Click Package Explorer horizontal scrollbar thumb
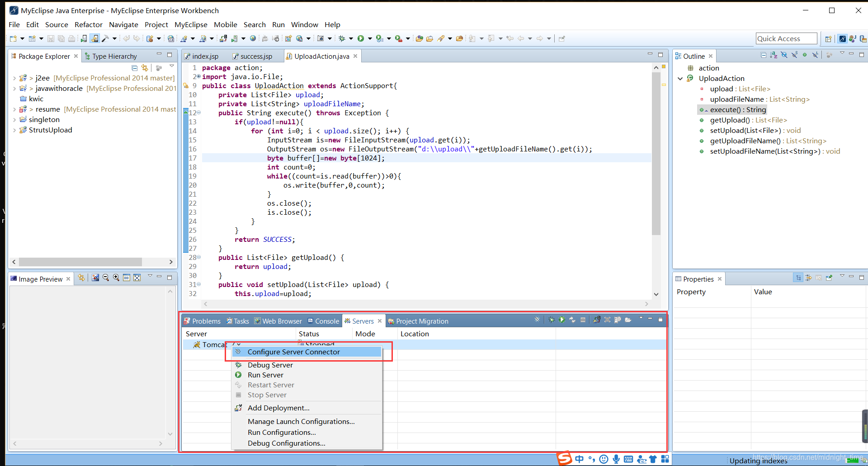 click(x=80, y=262)
